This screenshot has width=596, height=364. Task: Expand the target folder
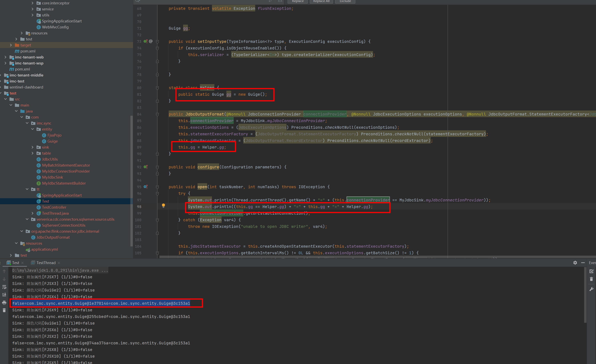[x=11, y=45]
